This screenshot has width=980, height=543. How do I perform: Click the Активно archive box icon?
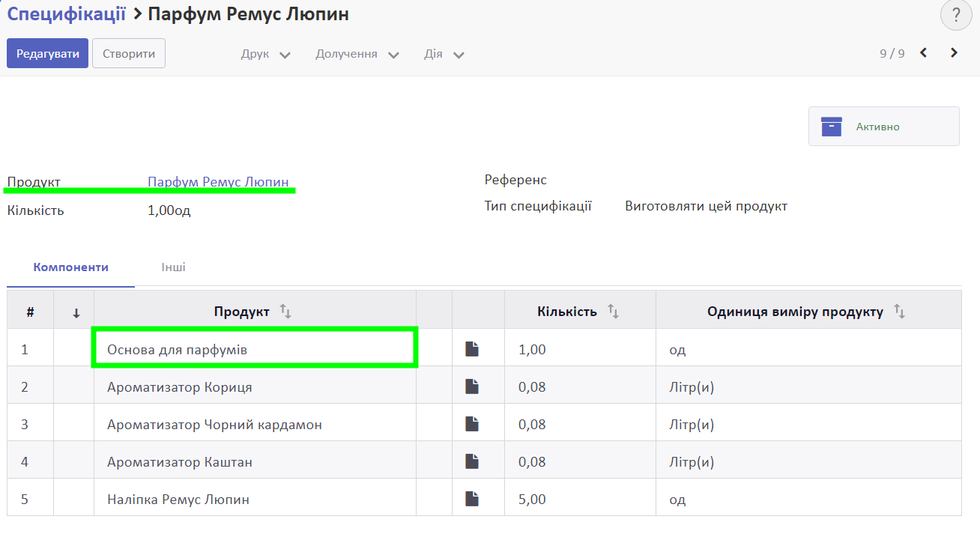(832, 126)
